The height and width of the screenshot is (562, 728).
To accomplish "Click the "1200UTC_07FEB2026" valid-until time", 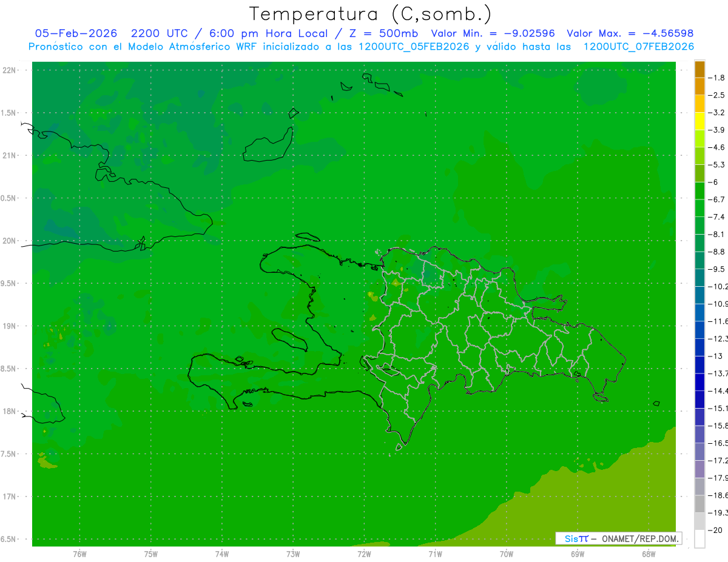I will (638, 47).
